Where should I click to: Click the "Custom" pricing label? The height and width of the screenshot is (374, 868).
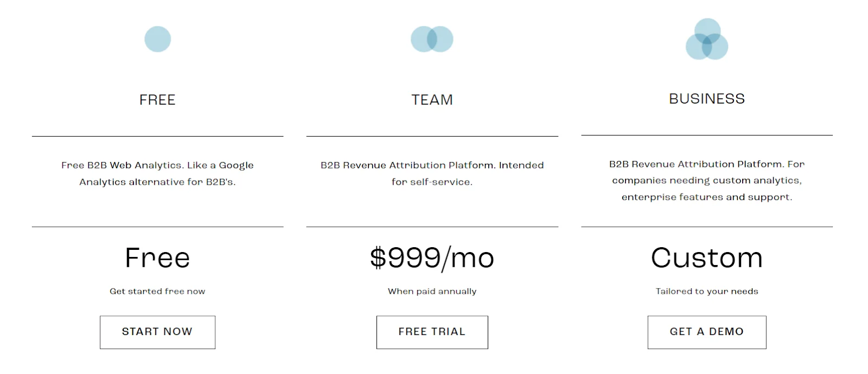706,258
